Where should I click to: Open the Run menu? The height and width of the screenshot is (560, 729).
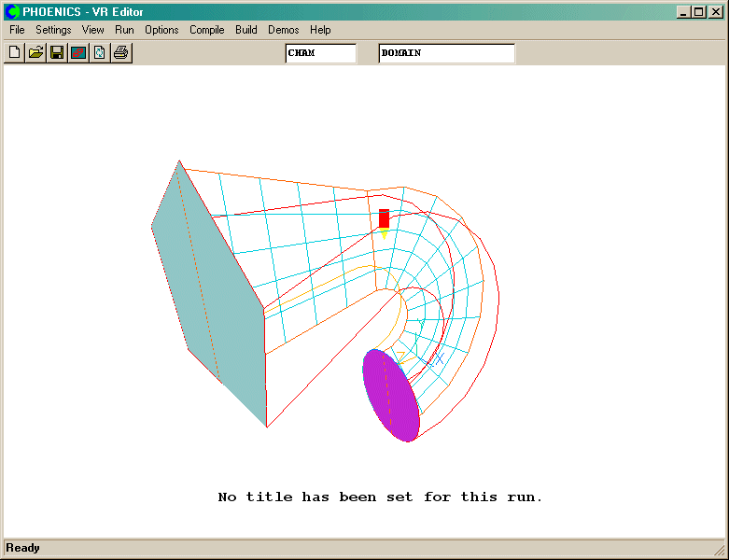124,30
